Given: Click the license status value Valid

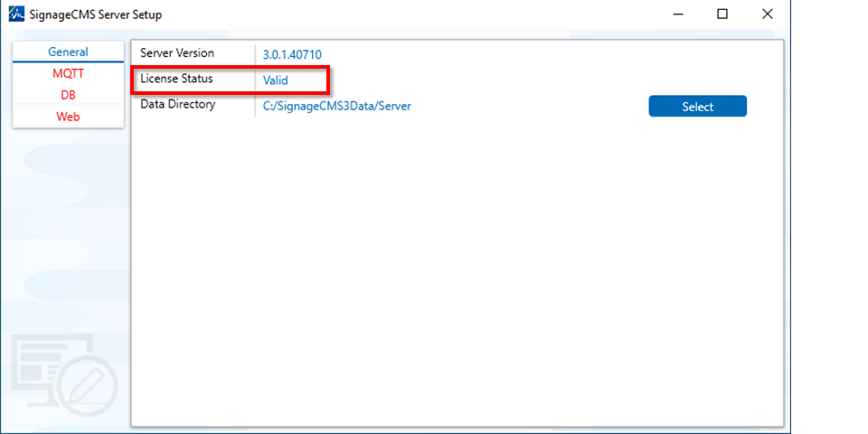Looking at the screenshot, I should (x=275, y=80).
